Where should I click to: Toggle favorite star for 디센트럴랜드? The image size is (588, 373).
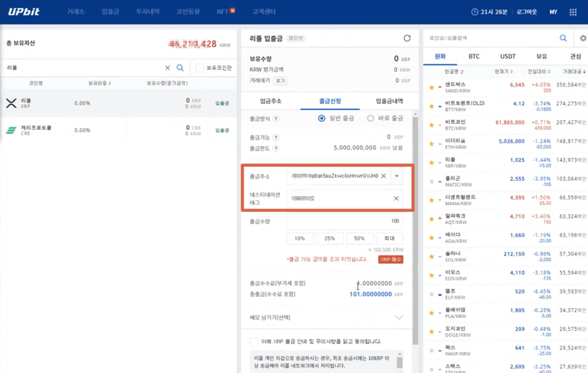[x=432, y=200]
